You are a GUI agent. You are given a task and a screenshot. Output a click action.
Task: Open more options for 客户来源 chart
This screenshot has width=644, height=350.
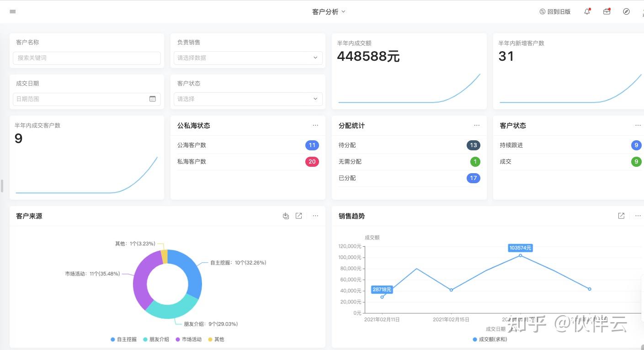pyautogui.click(x=315, y=216)
